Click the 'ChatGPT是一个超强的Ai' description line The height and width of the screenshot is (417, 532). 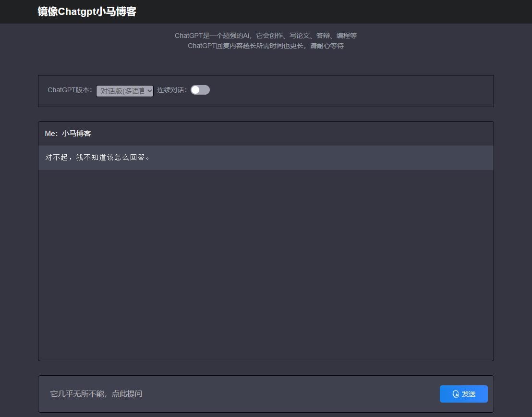[x=266, y=36]
